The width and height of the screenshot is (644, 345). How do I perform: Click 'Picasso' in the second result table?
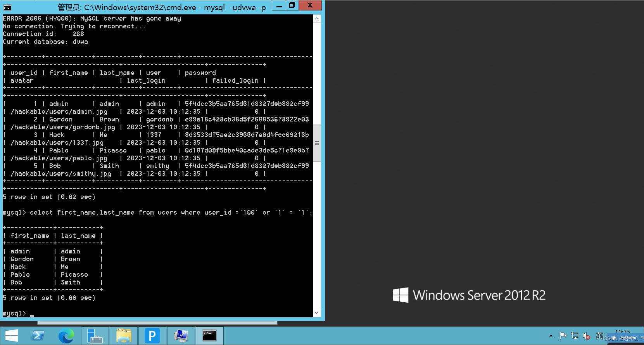pyautogui.click(x=74, y=275)
